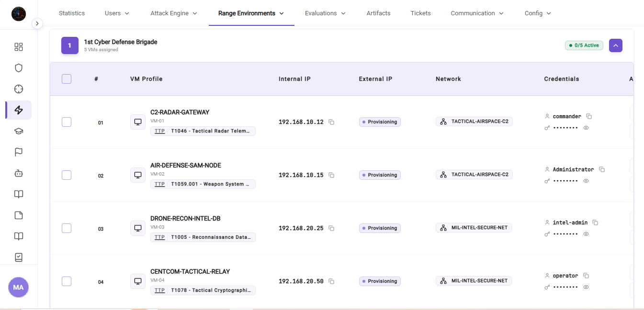The height and width of the screenshot is (310, 644).
Task: Expand the sidebar with the arrow button
Action: pos(37,23)
